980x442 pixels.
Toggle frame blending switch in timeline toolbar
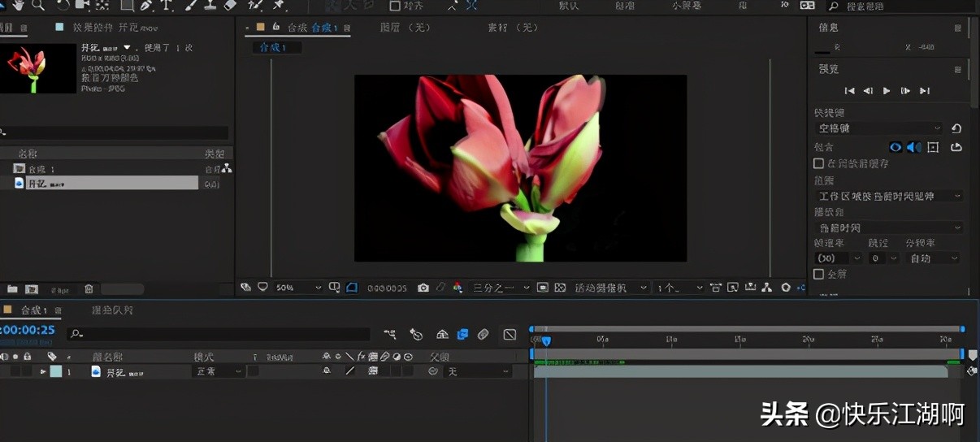click(x=462, y=334)
